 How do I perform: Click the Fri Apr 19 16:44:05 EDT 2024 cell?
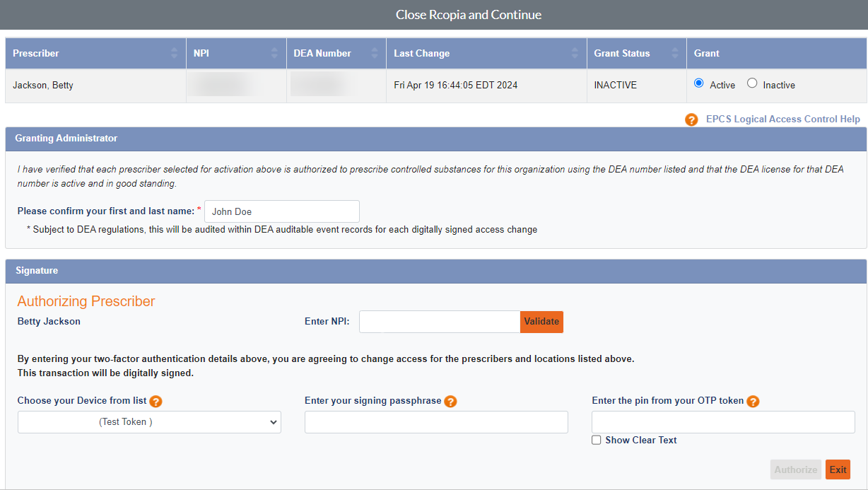(486, 86)
